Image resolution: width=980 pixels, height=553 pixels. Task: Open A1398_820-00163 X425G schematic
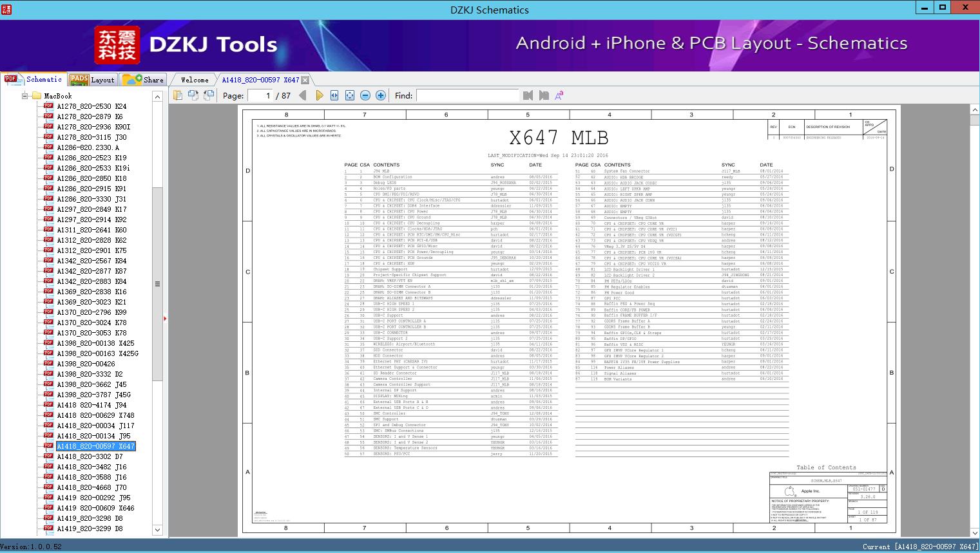point(97,353)
